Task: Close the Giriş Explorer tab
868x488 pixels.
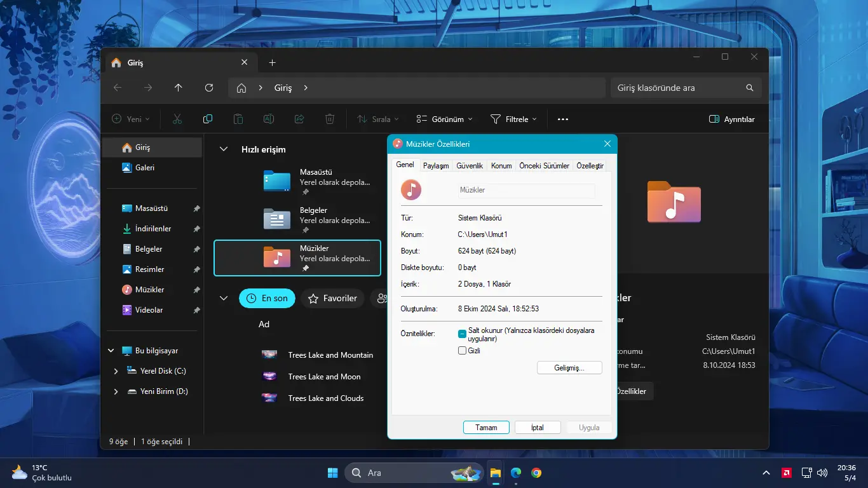Action: pos(245,62)
